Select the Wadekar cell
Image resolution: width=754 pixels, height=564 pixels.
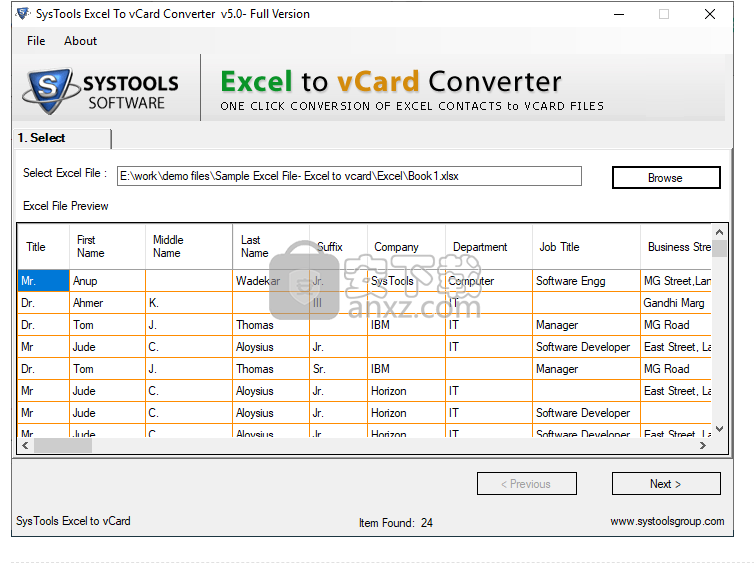pyautogui.click(x=271, y=281)
